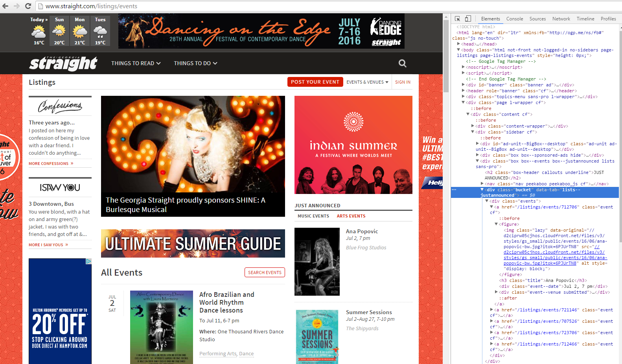Click the Sign In link
This screenshot has width=622, height=364.
click(403, 82)
